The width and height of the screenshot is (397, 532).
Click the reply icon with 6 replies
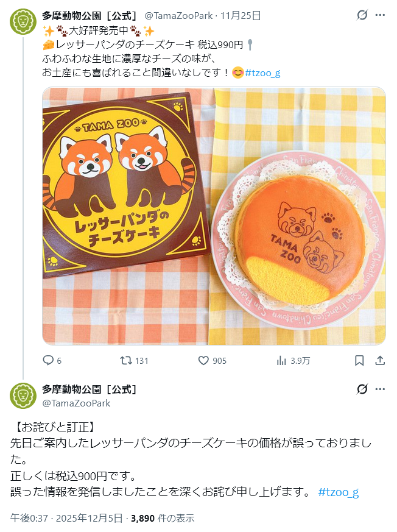point(48,360)
